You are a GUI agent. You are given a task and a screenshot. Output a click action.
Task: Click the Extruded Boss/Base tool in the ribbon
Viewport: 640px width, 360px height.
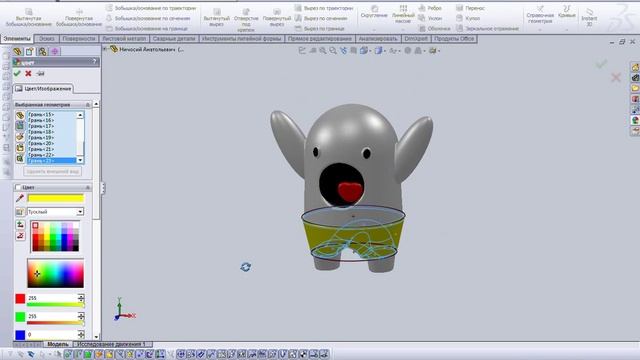point(28,17)
